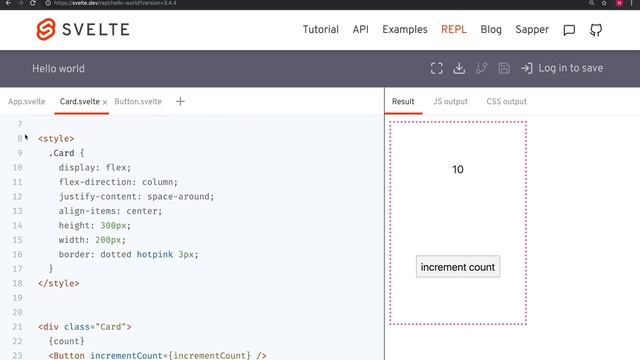Select the Result output tab
The image size is (640, 360).
403,102
